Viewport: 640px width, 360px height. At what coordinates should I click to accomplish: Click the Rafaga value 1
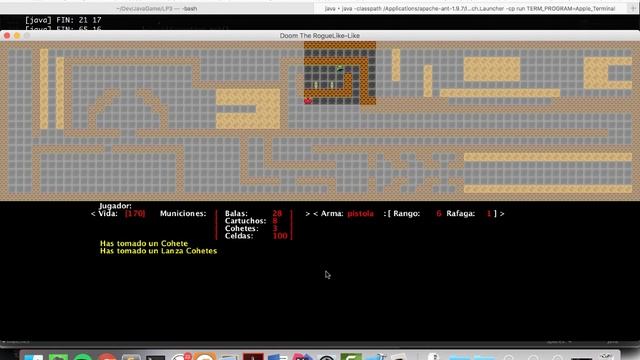pos(489,213)
